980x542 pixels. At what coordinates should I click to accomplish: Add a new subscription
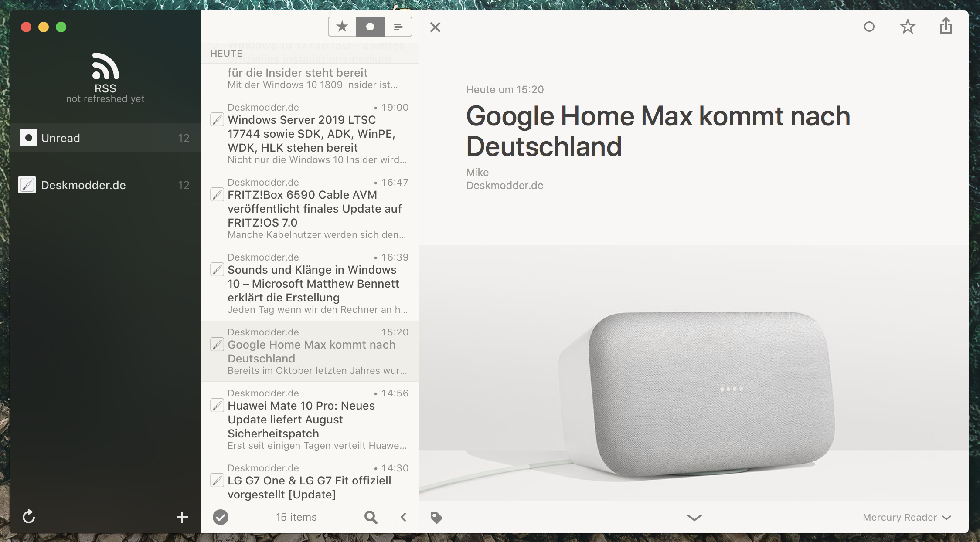(182, 517)
